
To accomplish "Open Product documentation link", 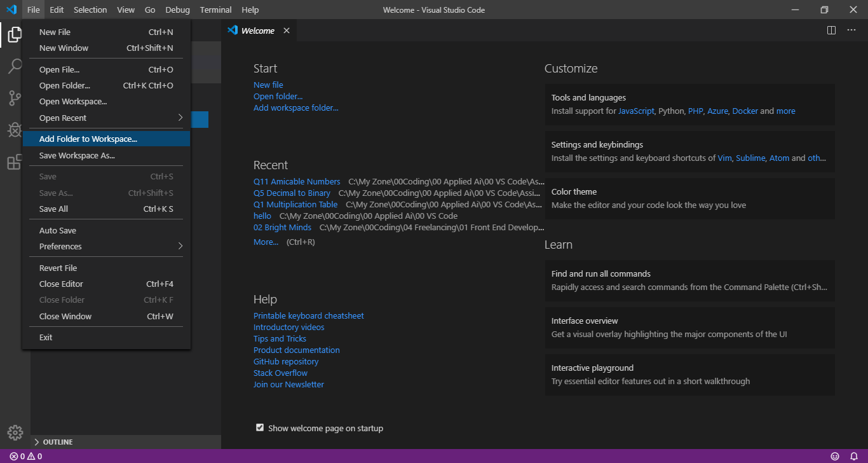I will [x=297, y=350].
